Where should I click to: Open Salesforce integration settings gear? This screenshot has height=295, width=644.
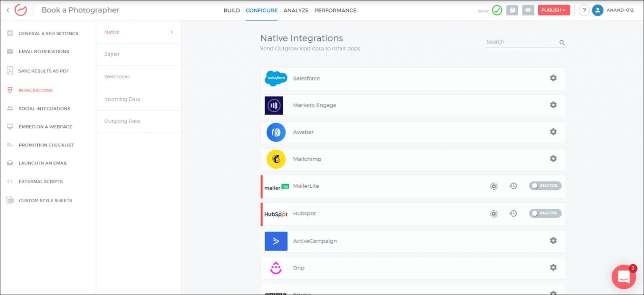coord(553,78)
